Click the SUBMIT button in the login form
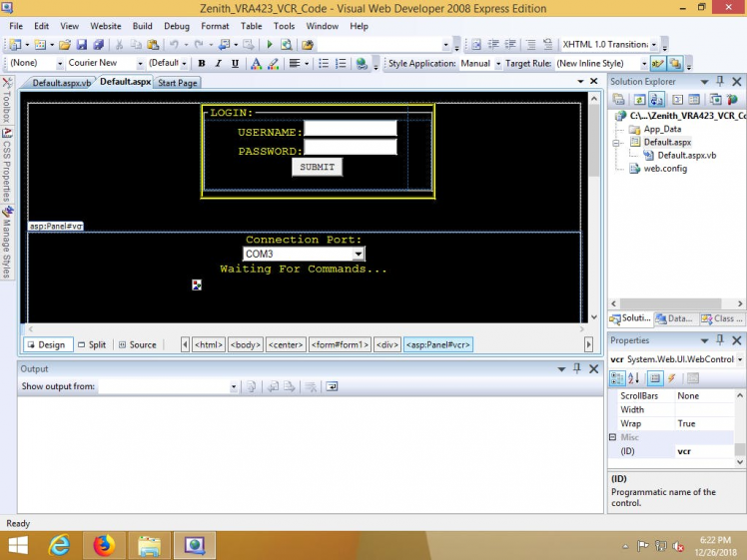This screenshot has width=747, height=560. point(317,167)
